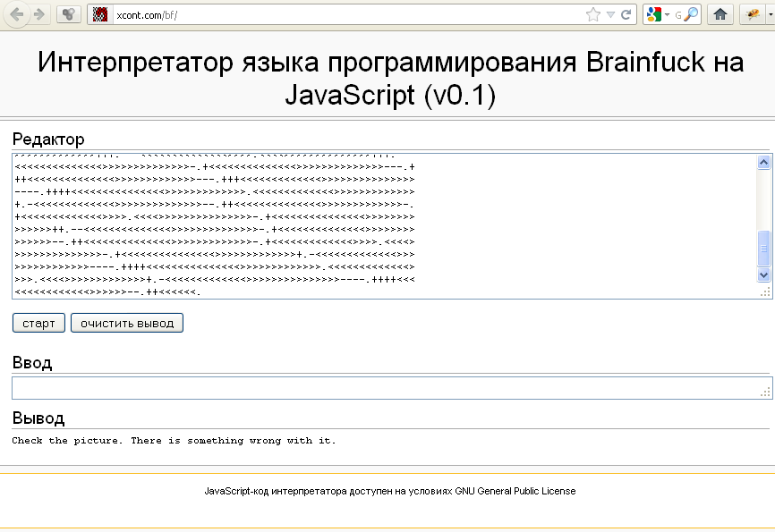Click the Редактор section heading
Screen dimensions: 775x532
(48, 139)
